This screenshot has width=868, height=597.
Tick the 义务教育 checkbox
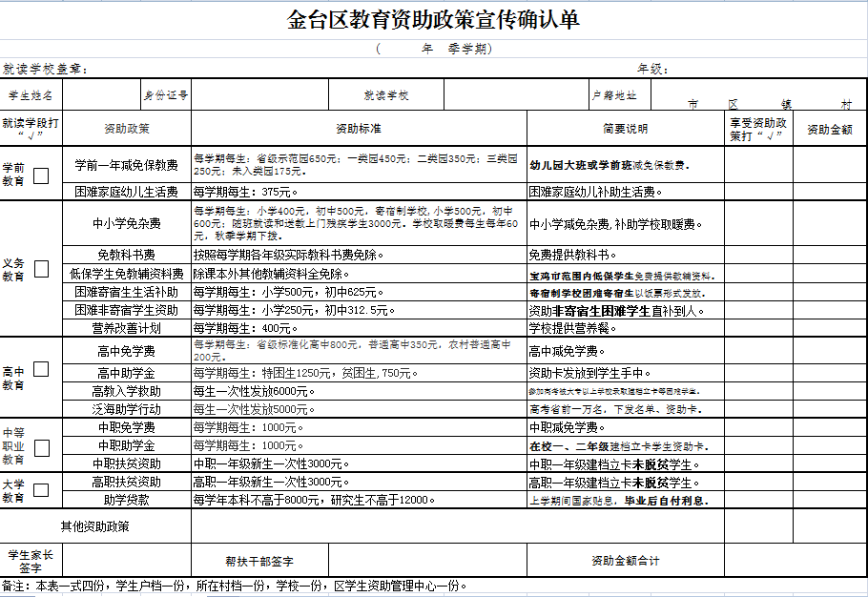point(41,269)
